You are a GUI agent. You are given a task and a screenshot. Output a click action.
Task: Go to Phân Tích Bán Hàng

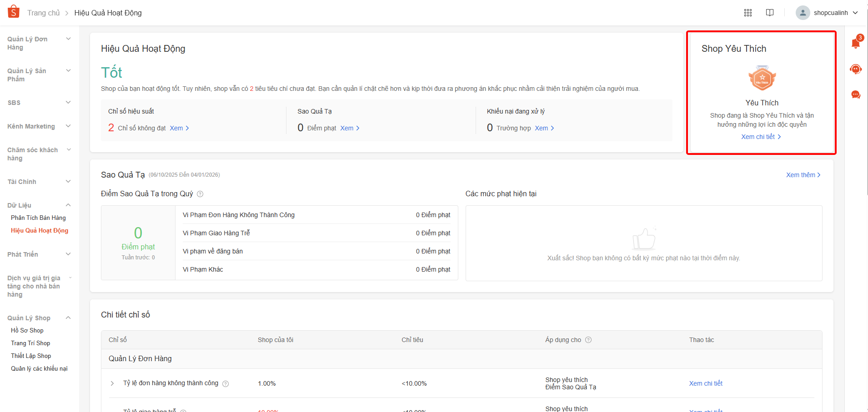click(x=38, y=218)
